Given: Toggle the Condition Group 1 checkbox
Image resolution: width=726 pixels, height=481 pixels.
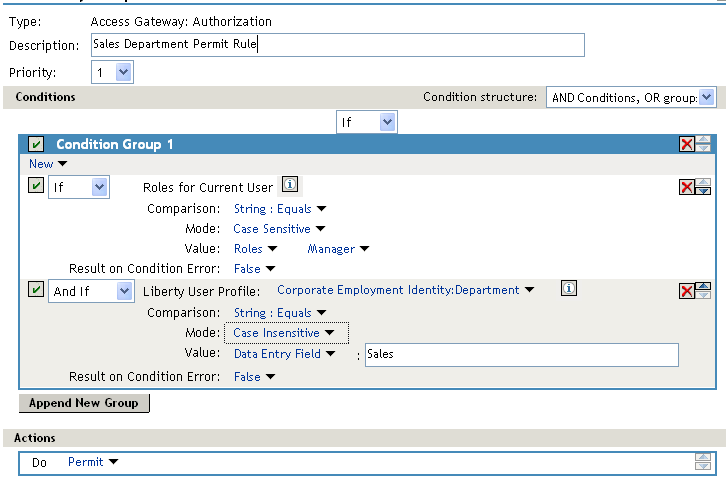Looking at the screenshot, I should [36, 145].
